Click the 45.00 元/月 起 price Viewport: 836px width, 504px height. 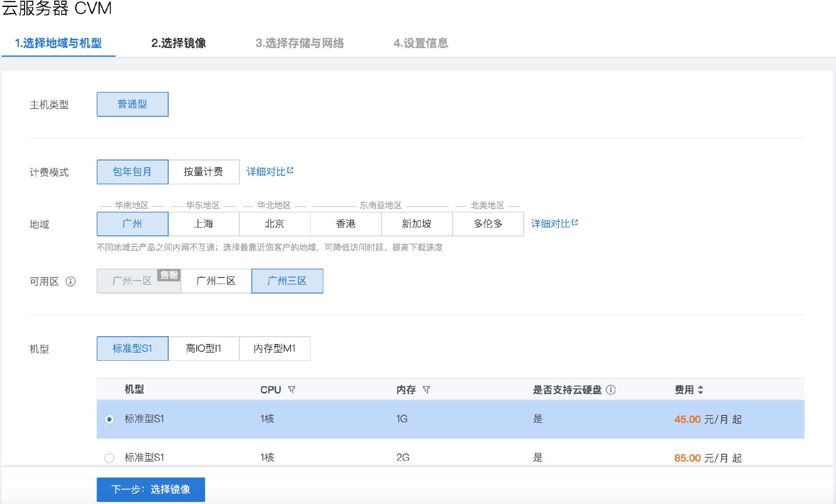tap(708, 419)
